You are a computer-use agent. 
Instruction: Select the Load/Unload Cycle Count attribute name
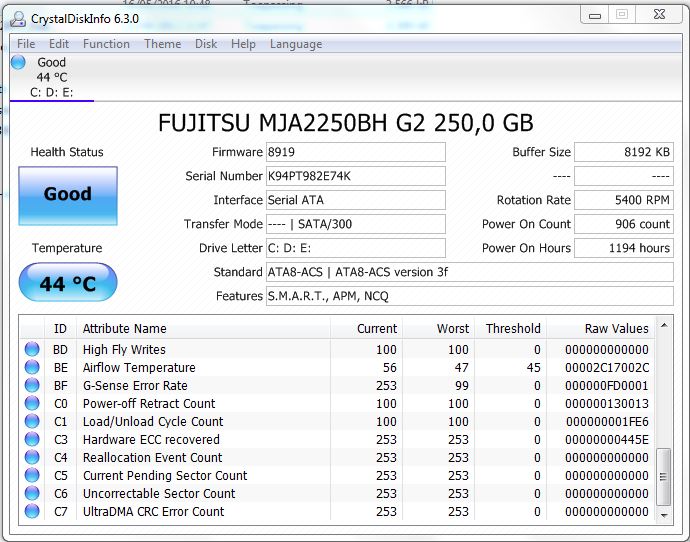[153, 421]
